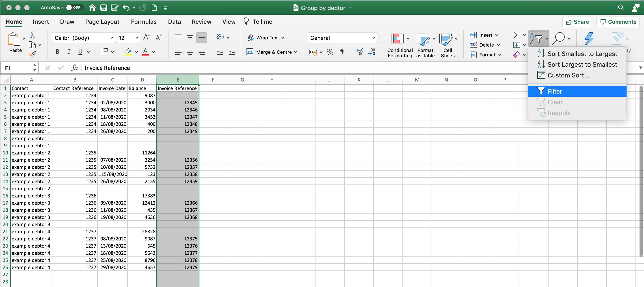The height and width of the screenshot is (287, 644).
Task: Click the Undo arrow icon
Action: click(126, 8)
